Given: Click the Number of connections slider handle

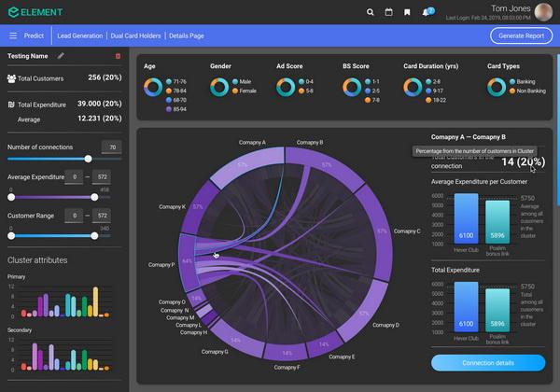Looking at the screenshot, I should pyautogui.click(x=88, y=160).
